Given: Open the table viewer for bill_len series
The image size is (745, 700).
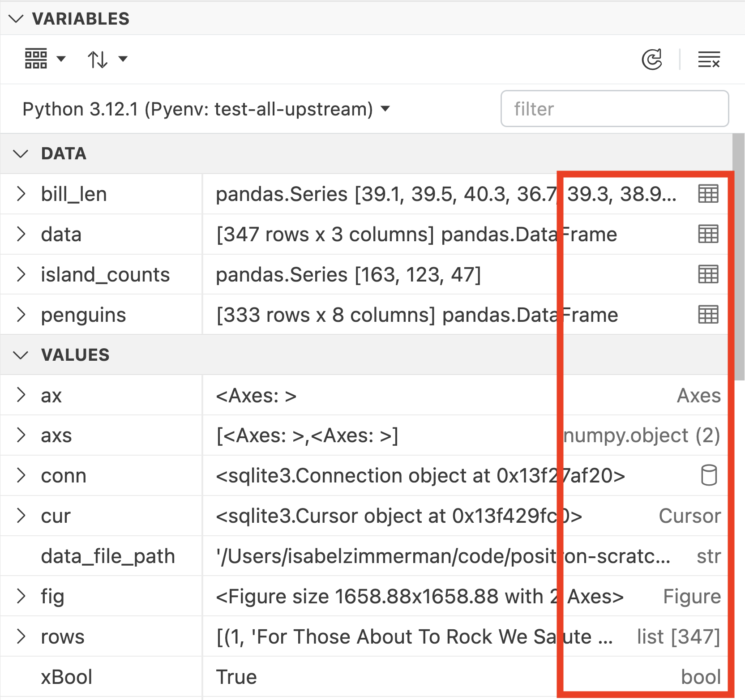Looking at the screenshot, I should tap(707, 194).
